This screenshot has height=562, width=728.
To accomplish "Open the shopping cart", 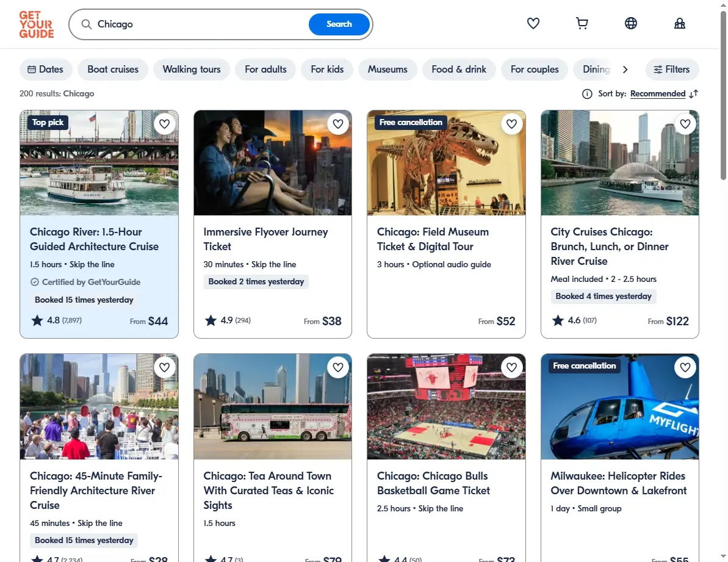I will [x=582, y=23].
